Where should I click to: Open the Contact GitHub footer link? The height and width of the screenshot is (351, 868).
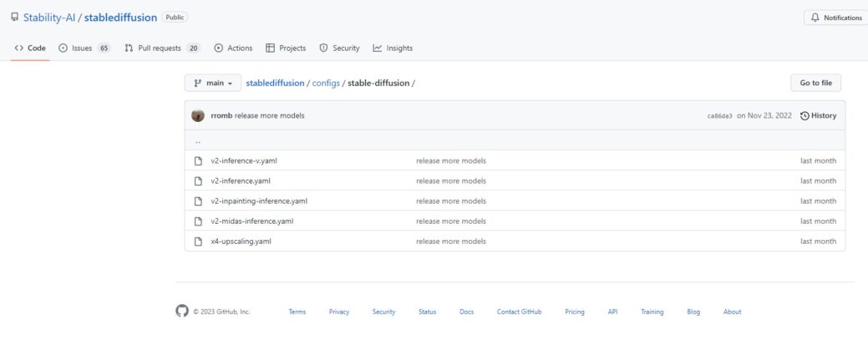pos(520,312)
